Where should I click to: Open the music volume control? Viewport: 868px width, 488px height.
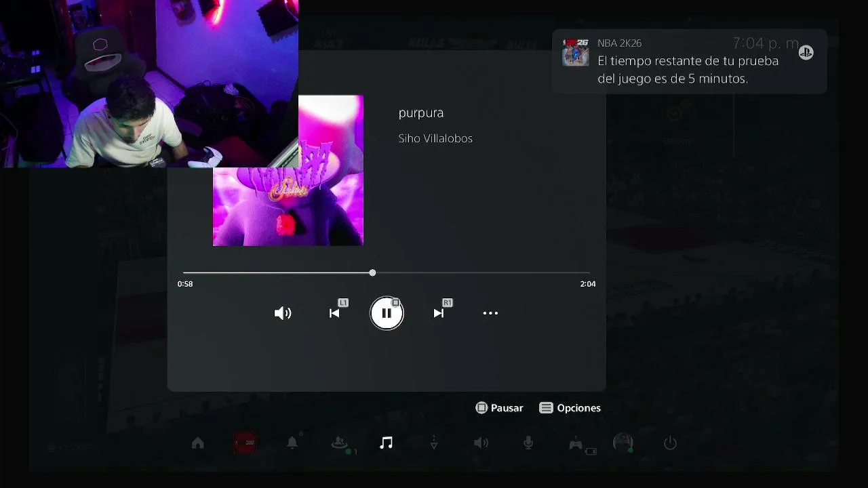[x=283, y=313]
